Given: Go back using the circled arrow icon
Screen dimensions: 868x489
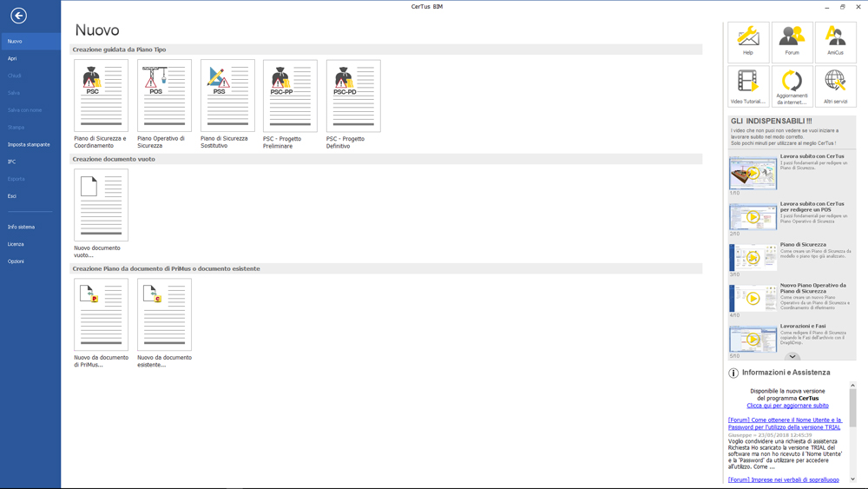Looking at the screenshot, I should tap(19, 16).
